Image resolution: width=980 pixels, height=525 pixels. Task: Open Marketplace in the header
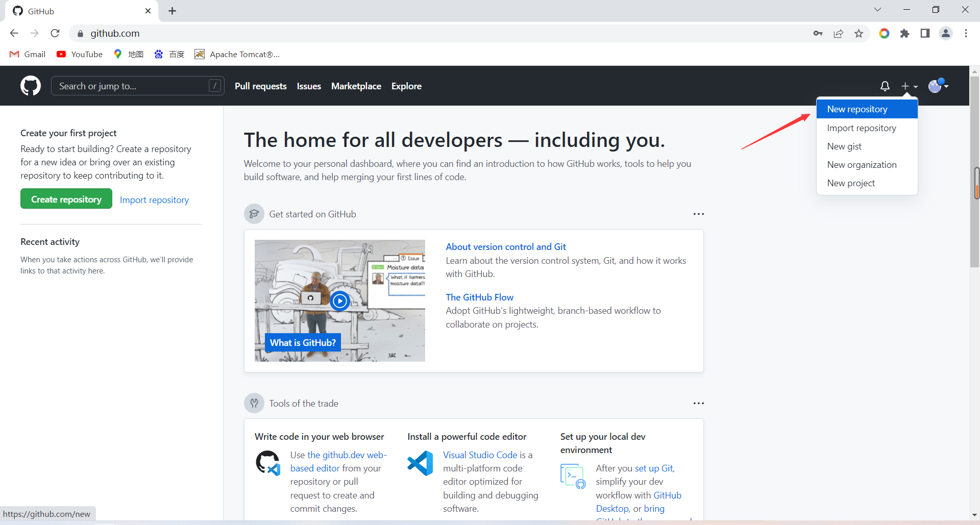(356, 86)
